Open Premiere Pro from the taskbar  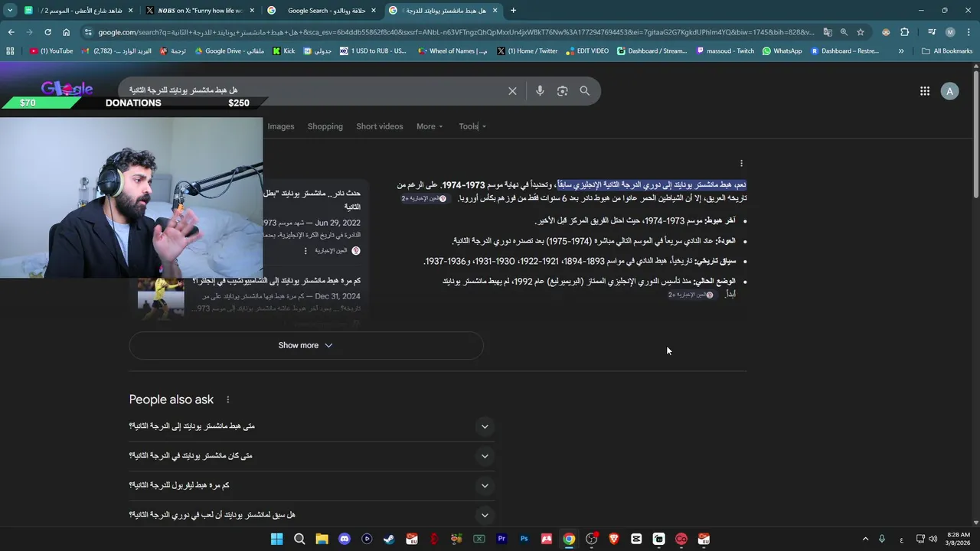[x=501, y=539]
